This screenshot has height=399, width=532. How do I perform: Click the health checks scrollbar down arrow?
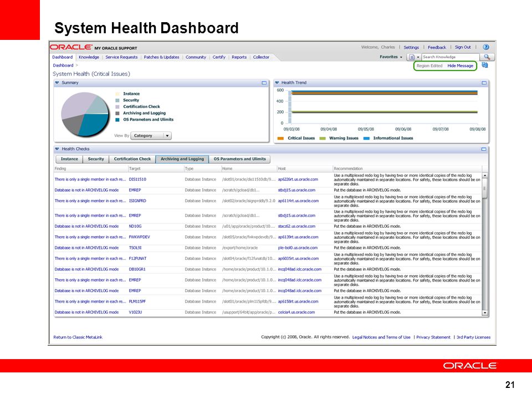coord(485,313)
